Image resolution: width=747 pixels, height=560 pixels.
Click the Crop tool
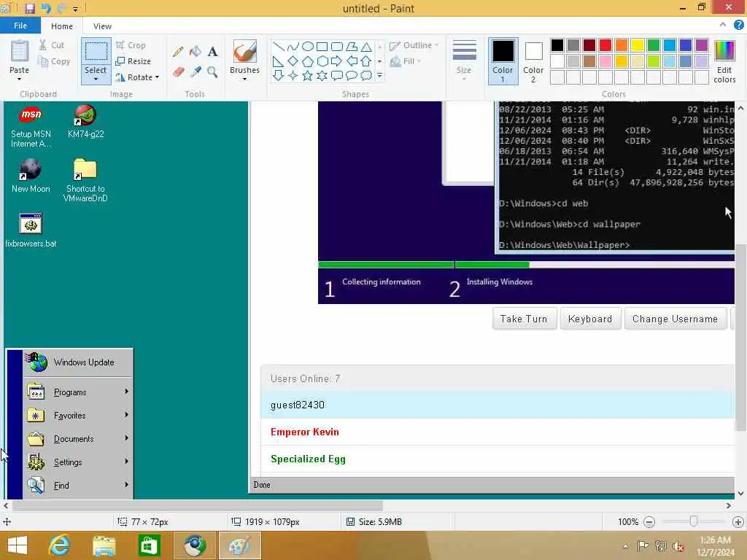pos(131,45)
